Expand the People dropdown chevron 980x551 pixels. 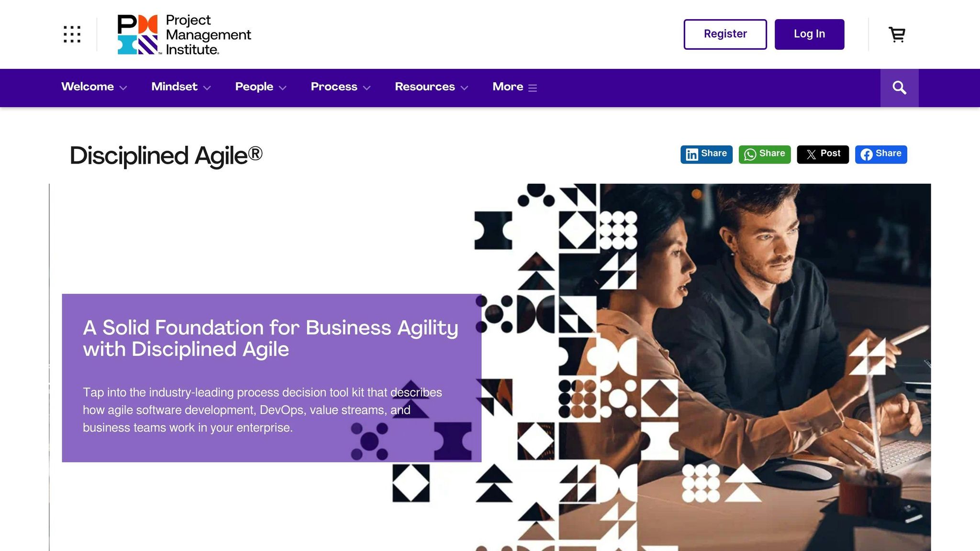click(283, 88)
